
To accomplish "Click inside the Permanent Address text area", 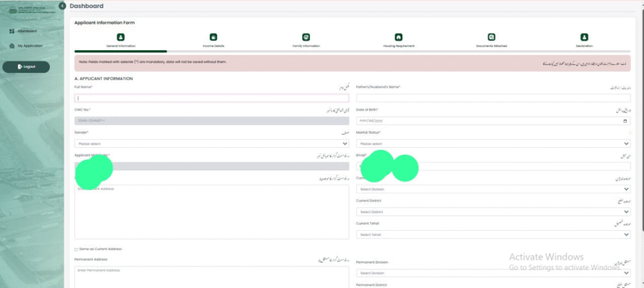I will point(211,277).
